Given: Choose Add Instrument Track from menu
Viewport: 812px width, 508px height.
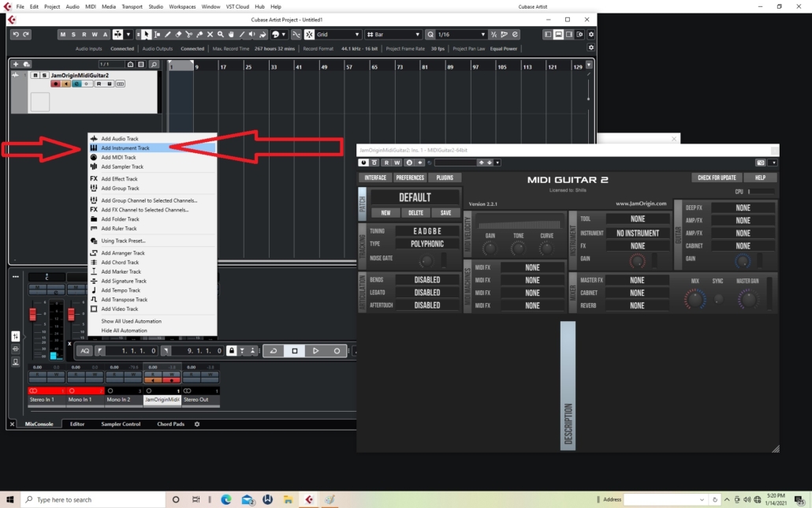Looking at the screenshot, I should point(152,148).
